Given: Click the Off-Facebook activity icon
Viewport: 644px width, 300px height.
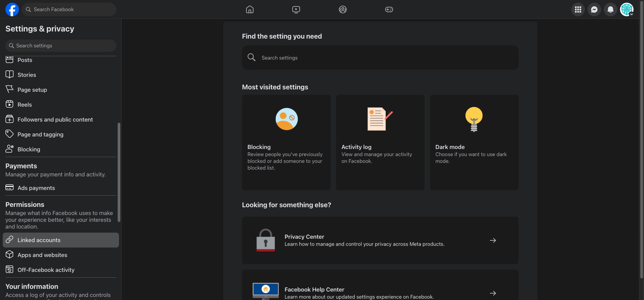Looking at the screenshot, I should tap(9, 270).
